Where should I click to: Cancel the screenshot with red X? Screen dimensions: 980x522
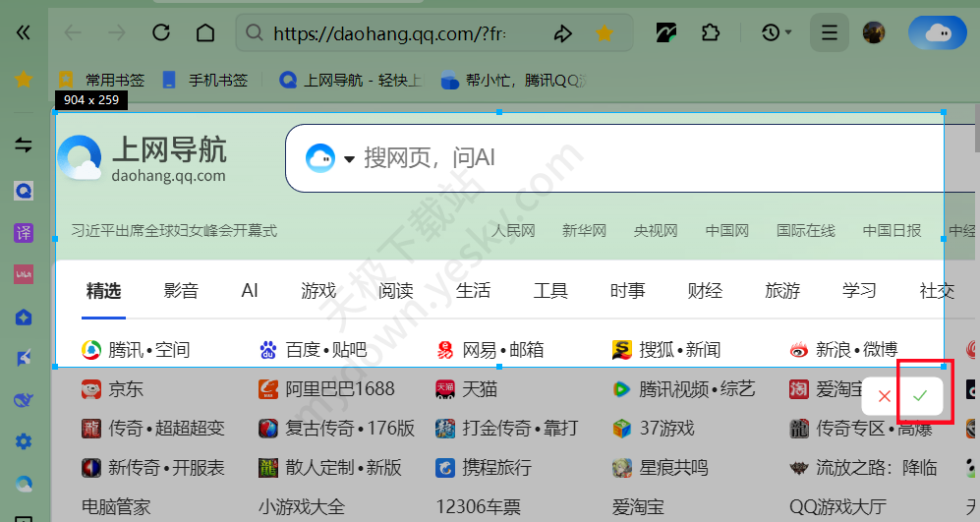click(x=884, y=396)
